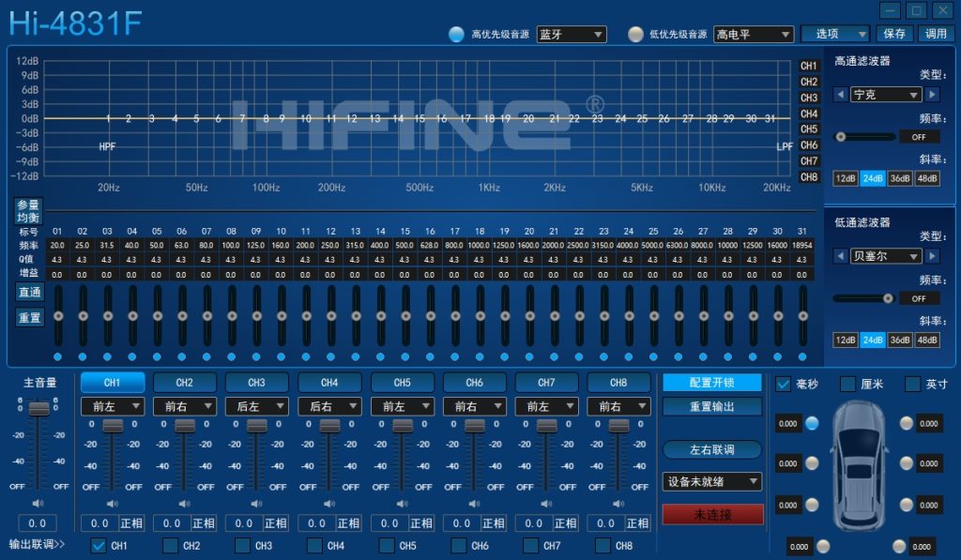
Task: Click the gray indicator ball beside 低优先级音源
Action: 635,35
